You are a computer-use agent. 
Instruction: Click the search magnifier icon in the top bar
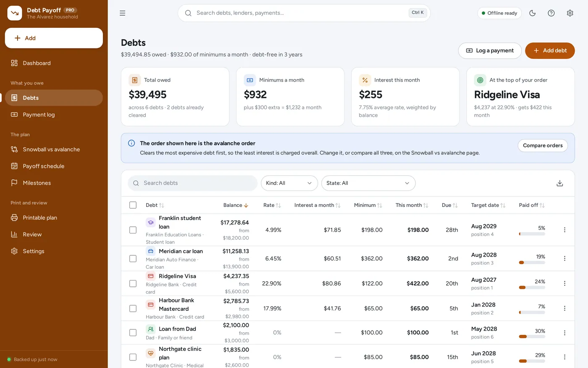point(188,13)
